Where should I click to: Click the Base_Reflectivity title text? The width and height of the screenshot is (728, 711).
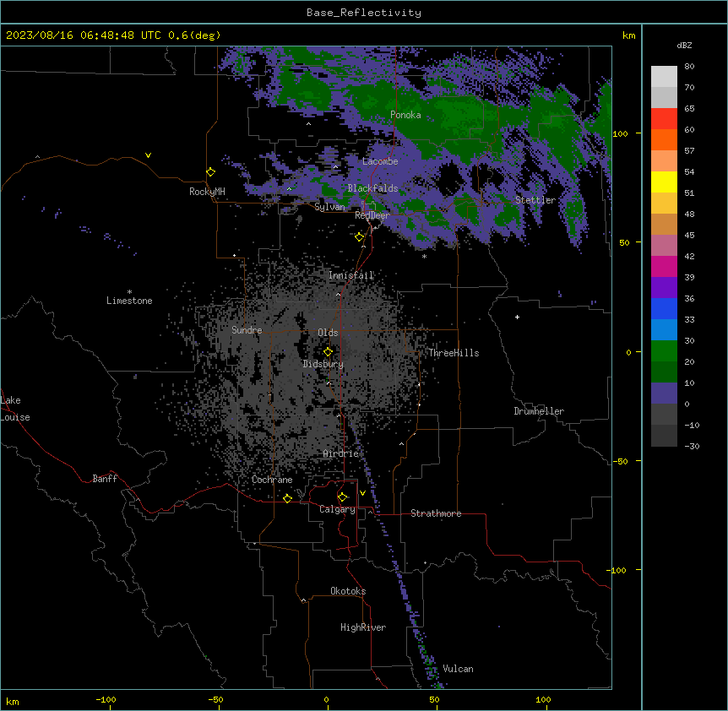point(364,13)
